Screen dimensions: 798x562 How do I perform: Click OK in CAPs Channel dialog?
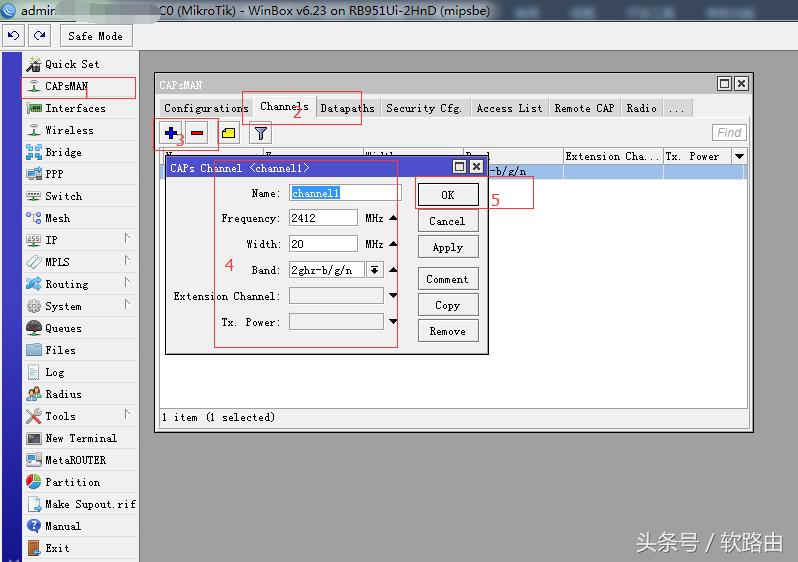click(448, 195)
